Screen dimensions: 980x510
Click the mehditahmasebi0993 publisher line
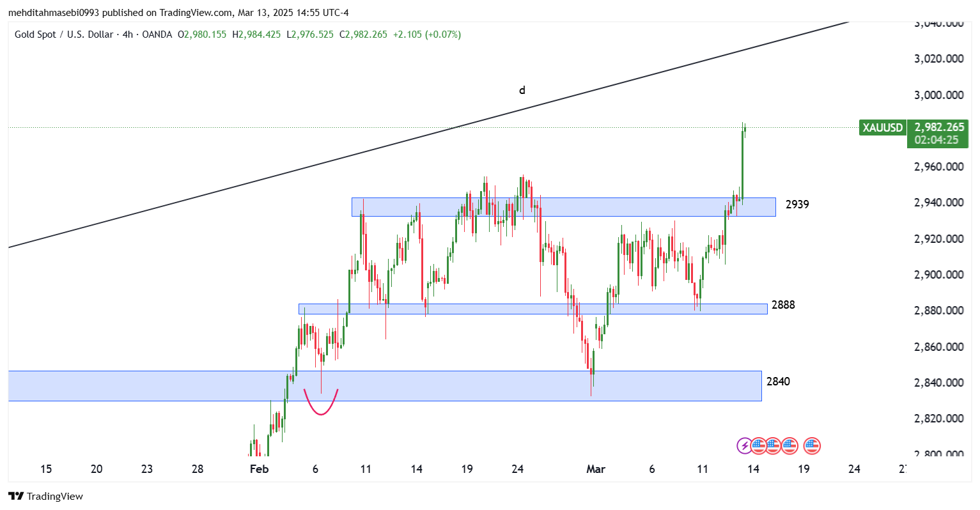[178, 13]
